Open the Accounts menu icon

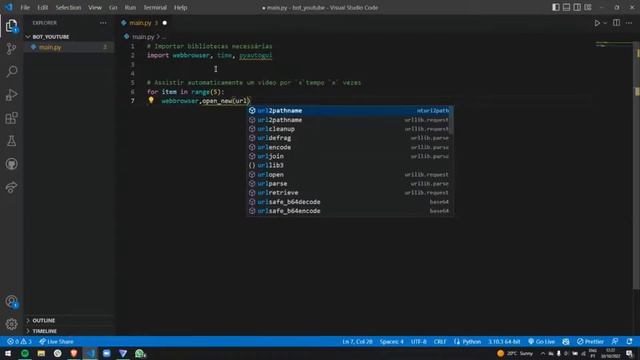(11, 302)
